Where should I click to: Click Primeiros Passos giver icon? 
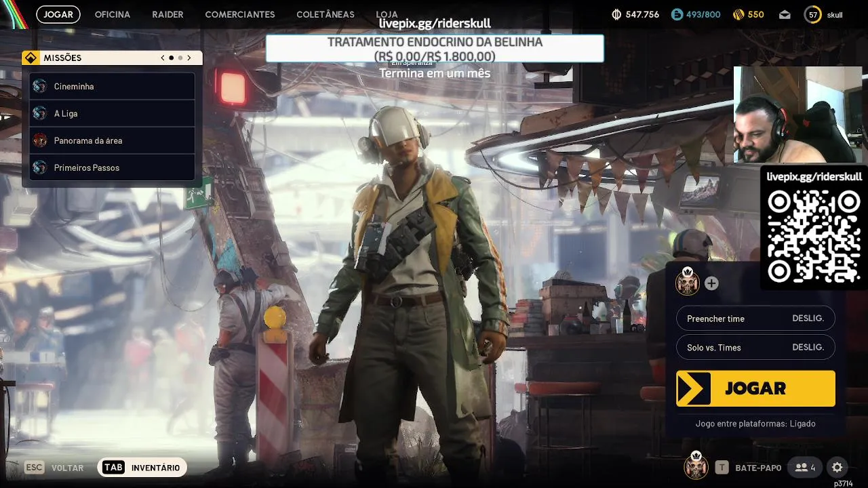point(40,167)
